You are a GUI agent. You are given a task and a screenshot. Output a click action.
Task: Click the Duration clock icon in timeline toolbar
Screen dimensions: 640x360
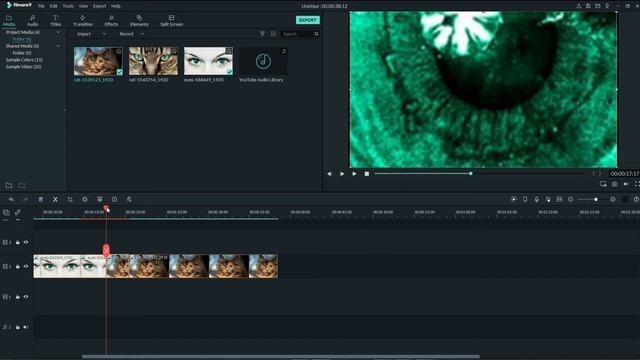115,199
